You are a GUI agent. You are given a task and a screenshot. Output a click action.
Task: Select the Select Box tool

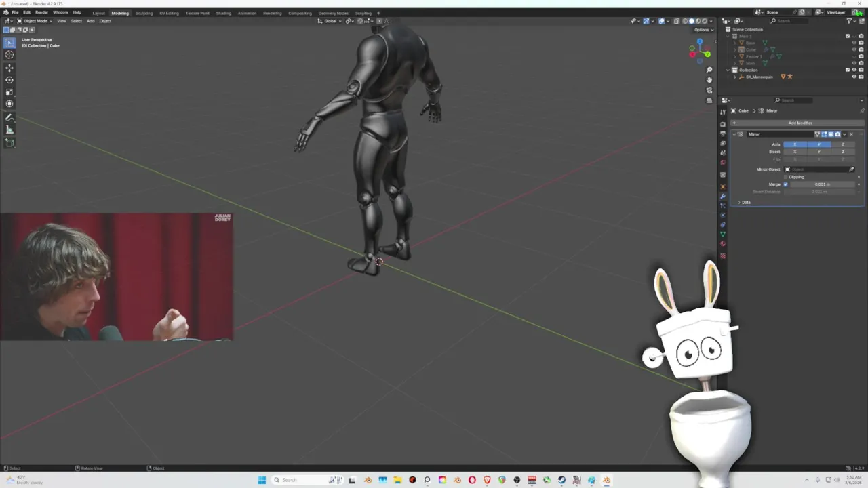tap(9, 43)
